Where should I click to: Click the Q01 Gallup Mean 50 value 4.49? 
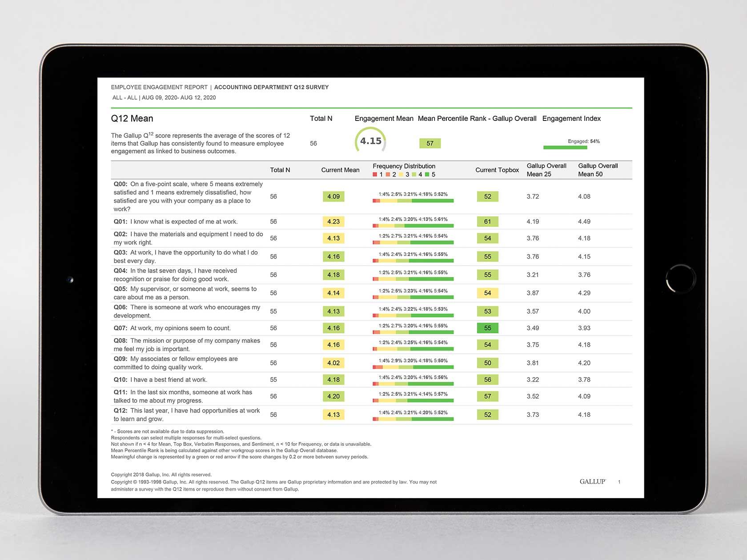[584, 221]
